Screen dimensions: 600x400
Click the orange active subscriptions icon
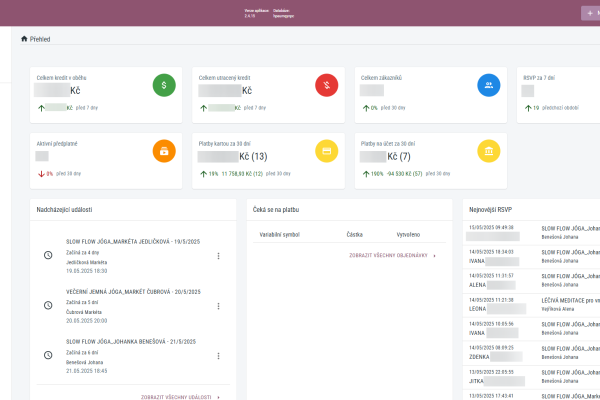(x=164, y=151)
